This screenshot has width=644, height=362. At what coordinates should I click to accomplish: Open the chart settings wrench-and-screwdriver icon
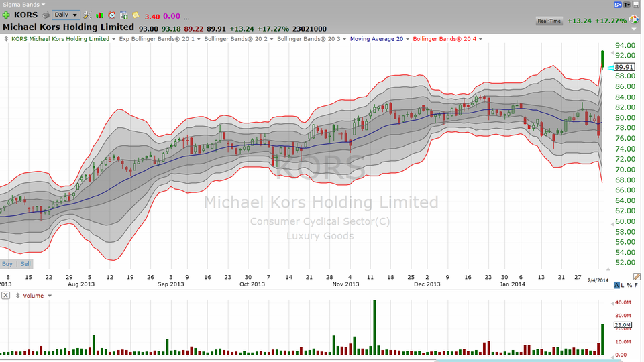(87, 15)
